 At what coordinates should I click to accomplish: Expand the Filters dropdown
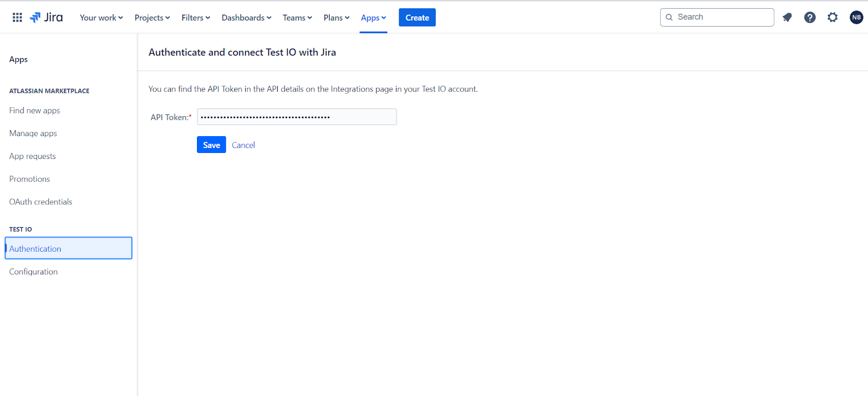(x=196, y=17)
